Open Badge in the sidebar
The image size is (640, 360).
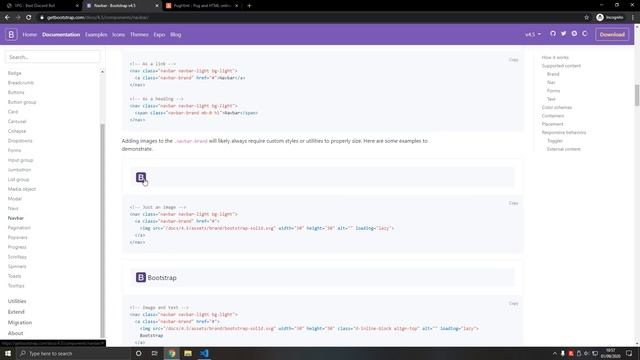pyautogui.click(x=14, y=73)
